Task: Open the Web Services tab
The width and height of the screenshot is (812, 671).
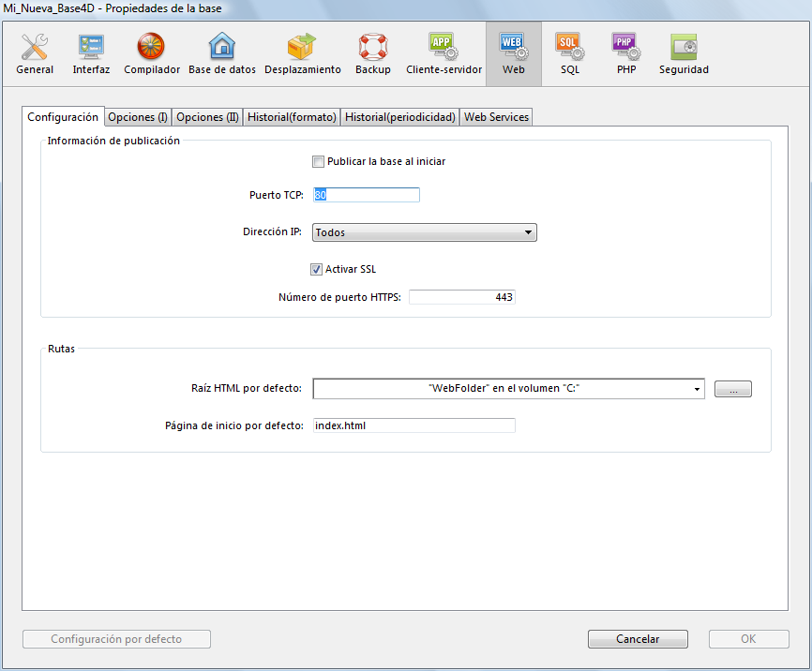Action: point(496,117)
